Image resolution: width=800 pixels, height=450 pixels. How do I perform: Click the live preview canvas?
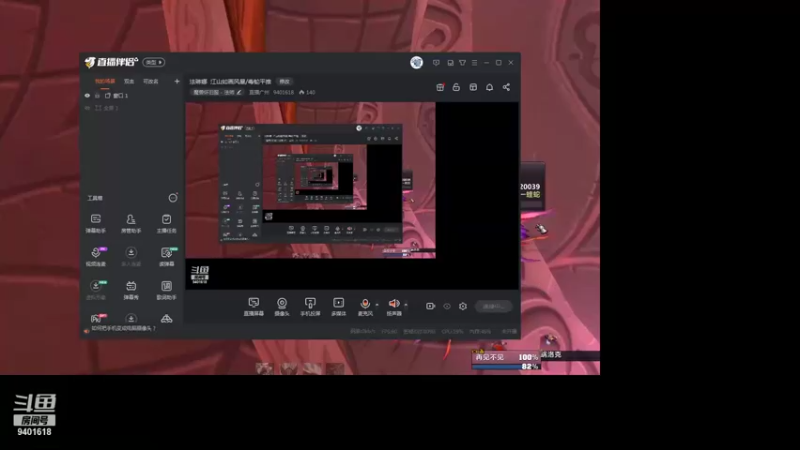(352, 196)
